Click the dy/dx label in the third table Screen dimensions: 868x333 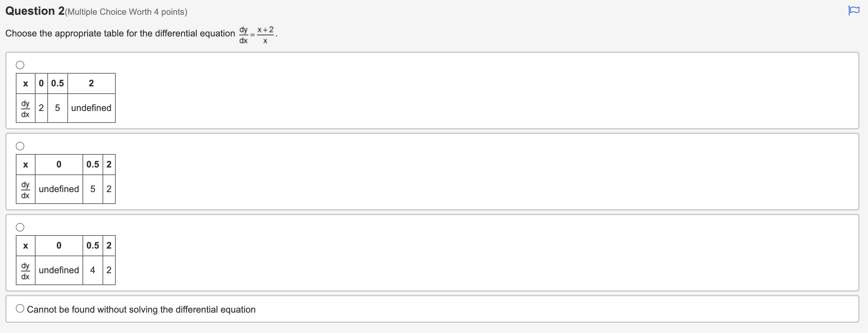click(25, 270)
